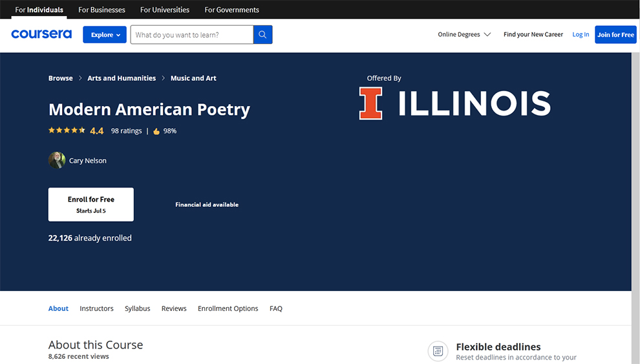
Task: Click the Cary Nelson instructor name
Action: [88, 160]
